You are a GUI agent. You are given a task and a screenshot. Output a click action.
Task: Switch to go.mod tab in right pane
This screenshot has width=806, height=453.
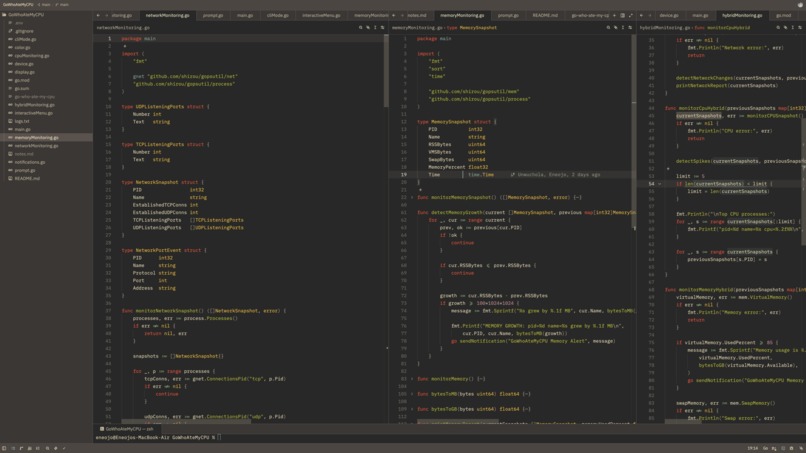pyautogui.click(x=783, y=15)
